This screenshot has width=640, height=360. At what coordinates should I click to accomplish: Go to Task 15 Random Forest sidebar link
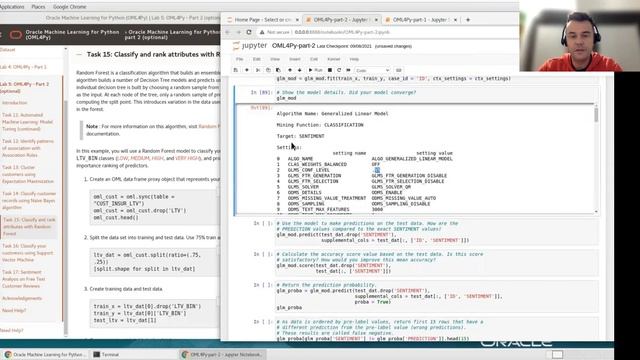[29, 227]
